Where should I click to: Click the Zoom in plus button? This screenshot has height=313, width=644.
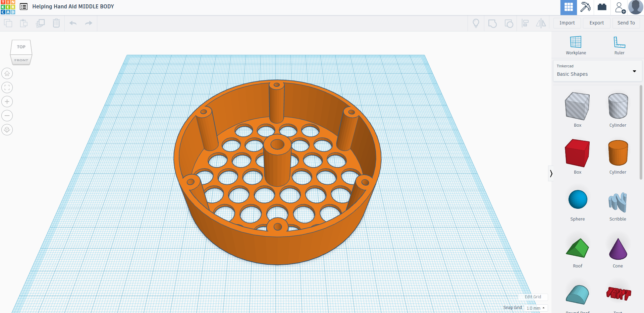7,102
